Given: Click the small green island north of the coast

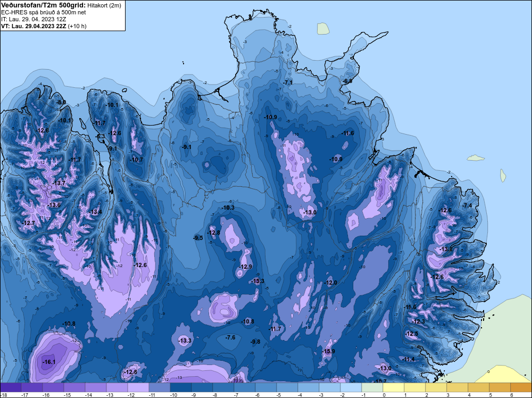Looking at the screenshot, I should 323,29.
